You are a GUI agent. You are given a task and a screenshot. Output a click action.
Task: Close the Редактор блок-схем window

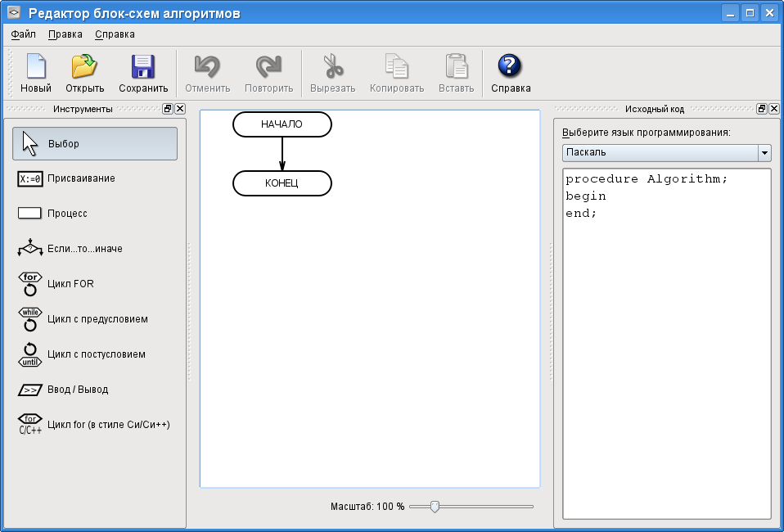(769, 13)
